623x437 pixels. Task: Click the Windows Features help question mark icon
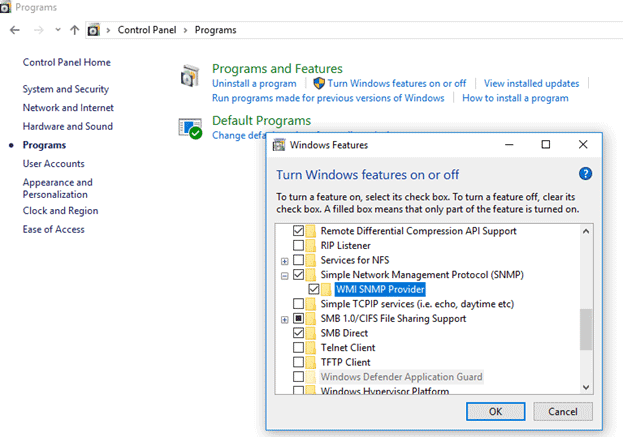tap(585, 174)
